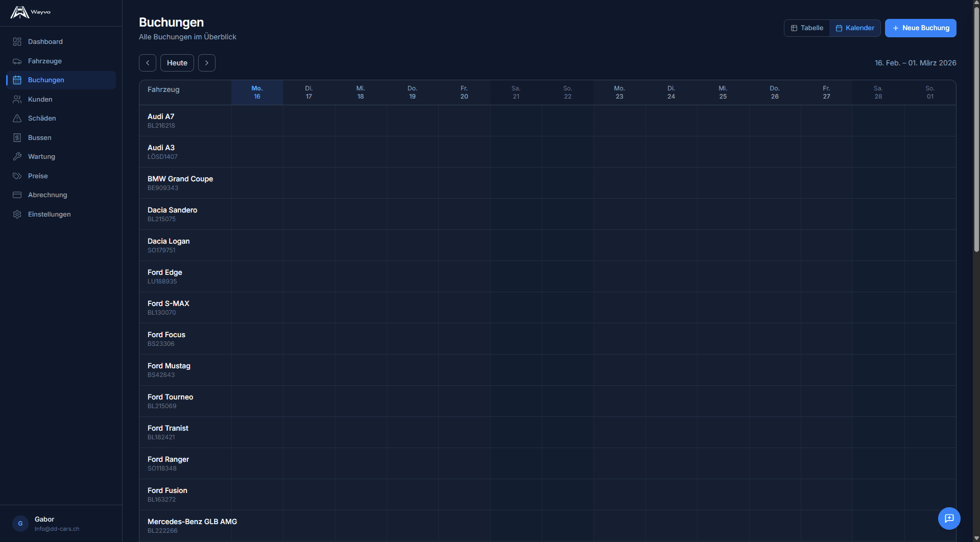Viewport: 980px width, 542px height.
Task: Click the Fahrzeuge car icon
Action: click(x=17, y=61)
